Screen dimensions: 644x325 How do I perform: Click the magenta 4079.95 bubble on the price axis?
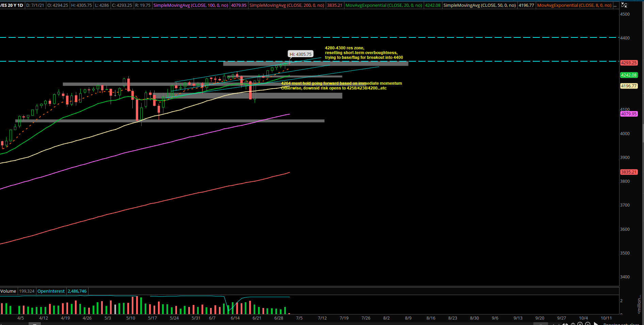click(629, 114)
